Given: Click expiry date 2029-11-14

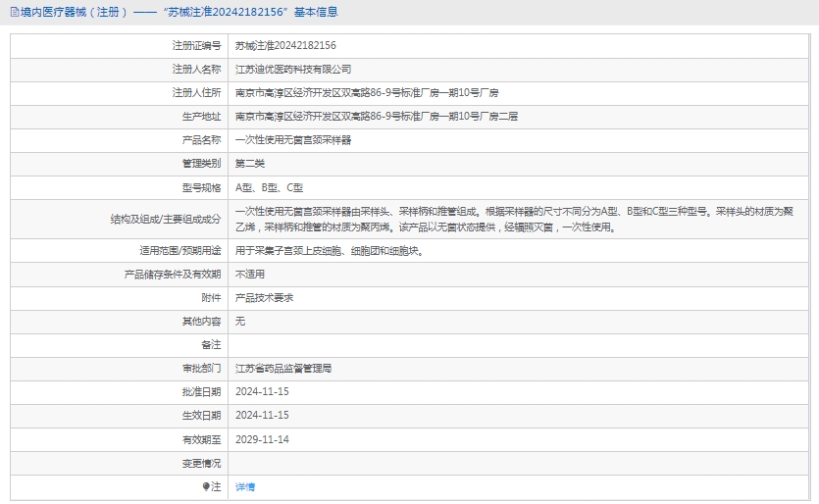Looking at the screenshot, I should click(262, 439).
